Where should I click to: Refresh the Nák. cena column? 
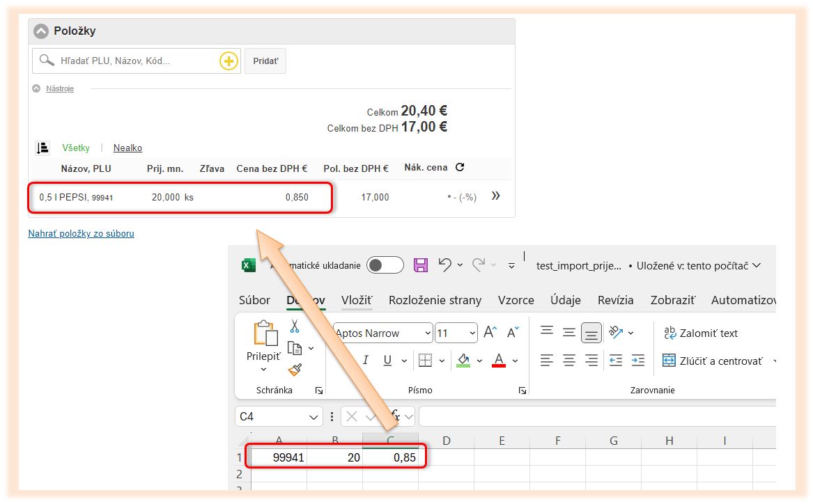[460, 167]
